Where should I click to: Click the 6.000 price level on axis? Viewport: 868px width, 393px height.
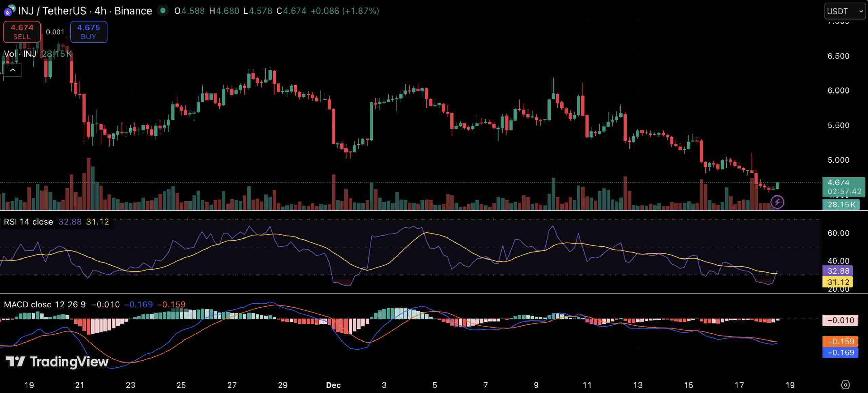point(838,90)
